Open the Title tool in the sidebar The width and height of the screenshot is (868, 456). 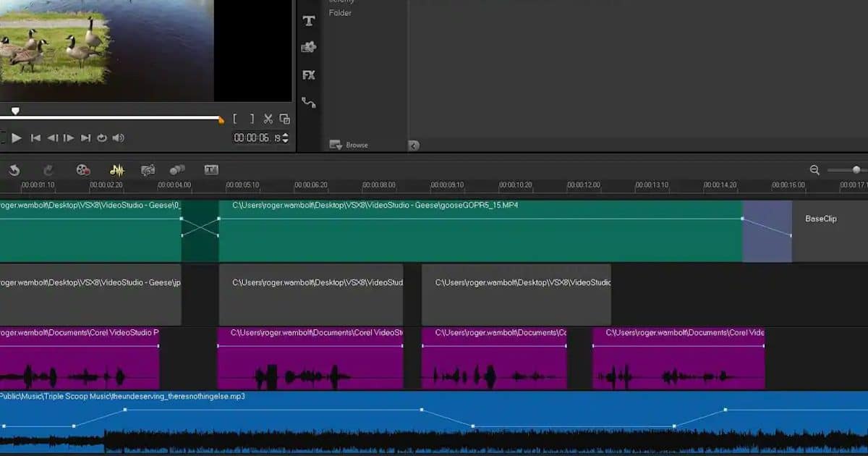click(309, 20)
